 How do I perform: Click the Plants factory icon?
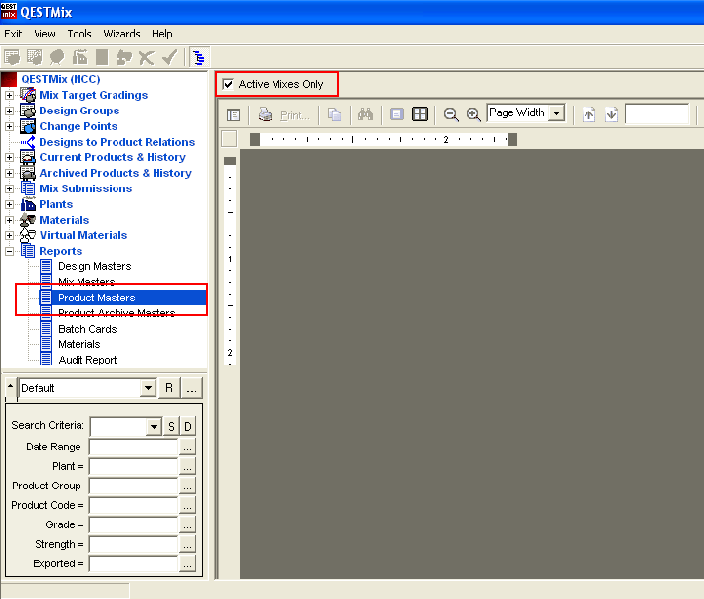[x=28, y=204]
